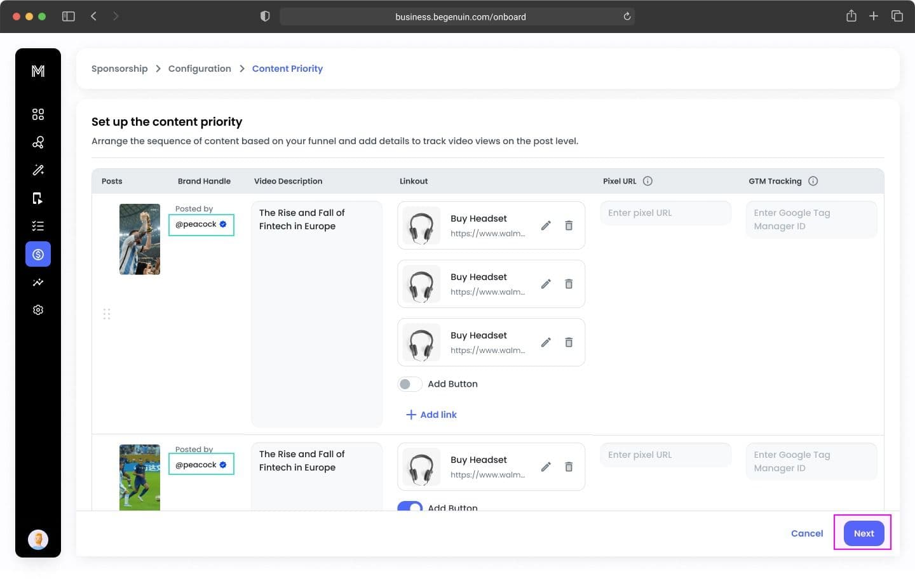Open the second post's soccer player thumbnail
The width and height of the screenshot is (915, 588).
click(x=140, y=478)
